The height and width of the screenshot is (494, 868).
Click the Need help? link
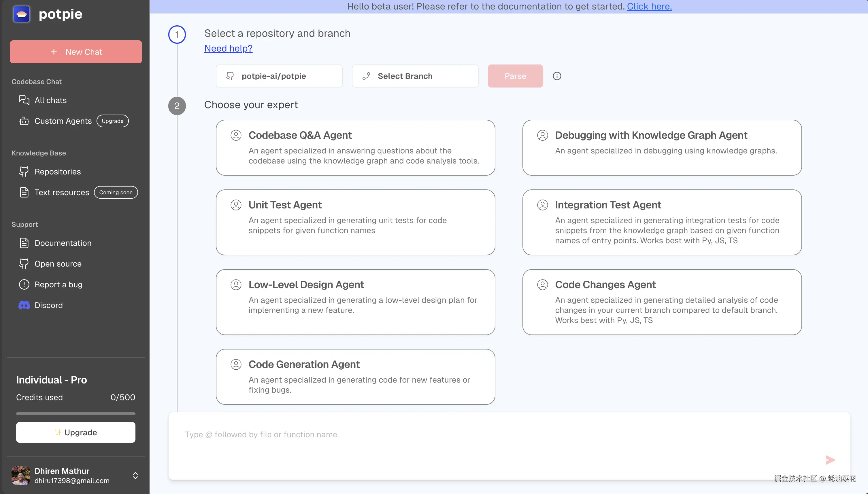point(228,49)
